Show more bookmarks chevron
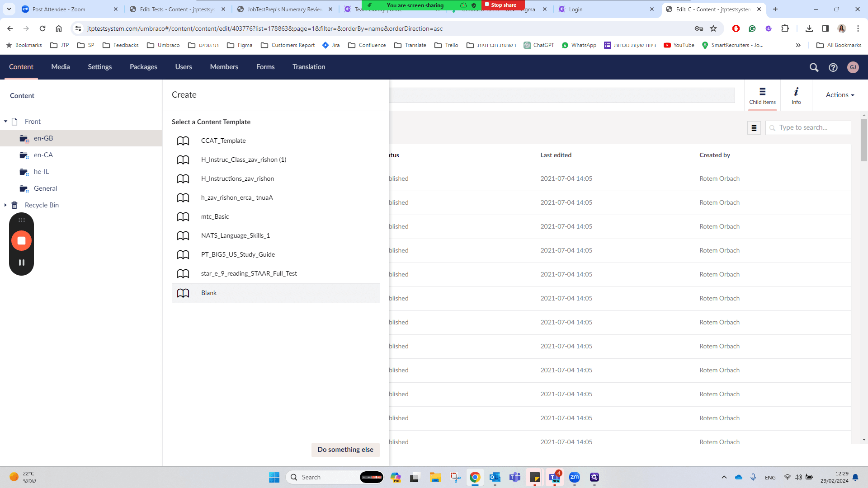 tap(798, 45)
